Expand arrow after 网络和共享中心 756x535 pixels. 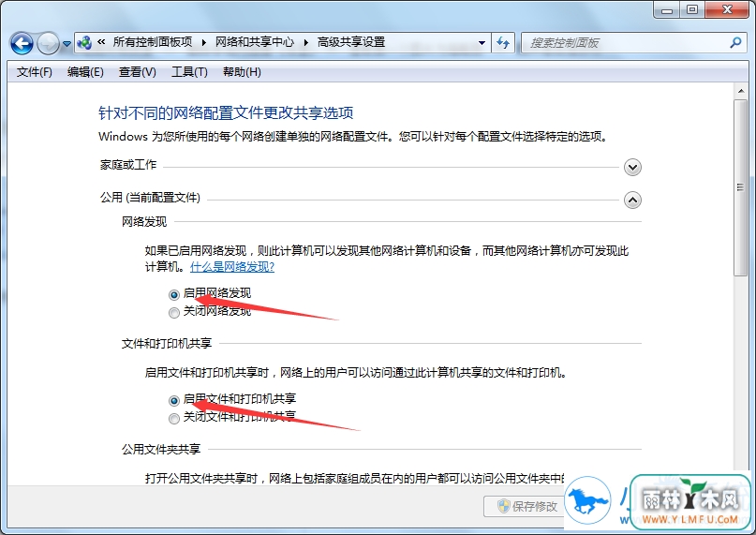[306, 42]
